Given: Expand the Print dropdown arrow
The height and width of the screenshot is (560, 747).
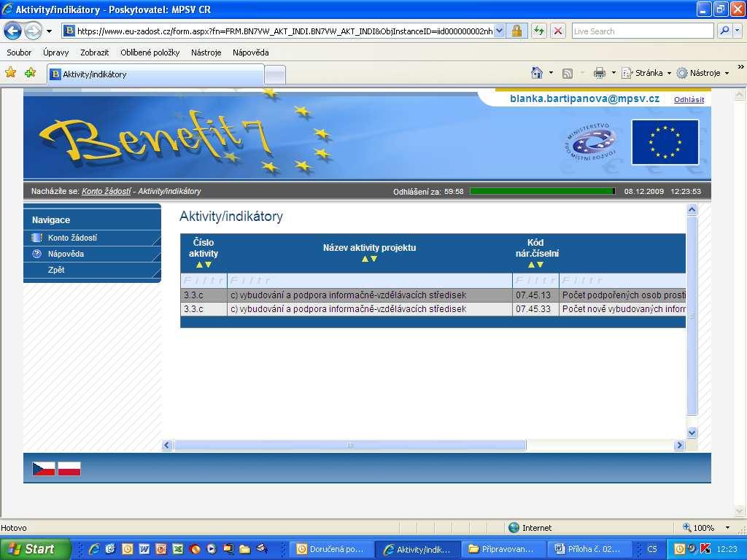Looking at the screenshot, I should point(613,73).
